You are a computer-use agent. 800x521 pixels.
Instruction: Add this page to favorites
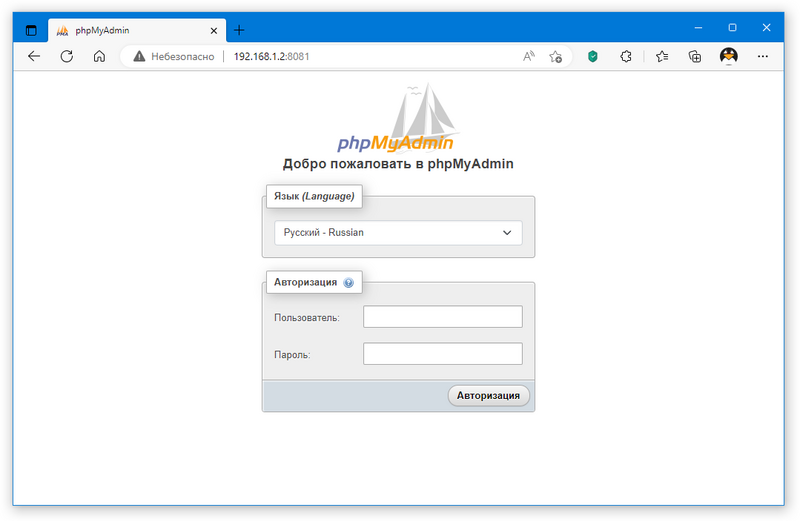556,57
